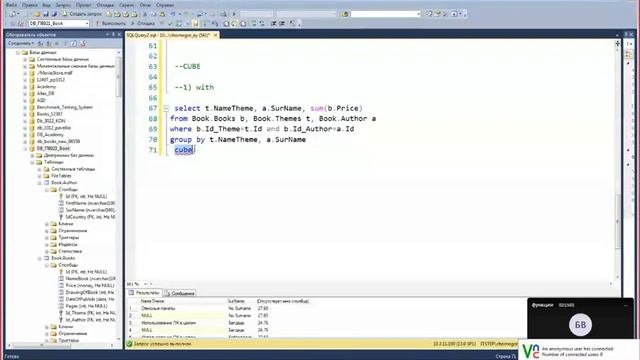Select the Pages column under Book.Books

(x=87, y=306)
